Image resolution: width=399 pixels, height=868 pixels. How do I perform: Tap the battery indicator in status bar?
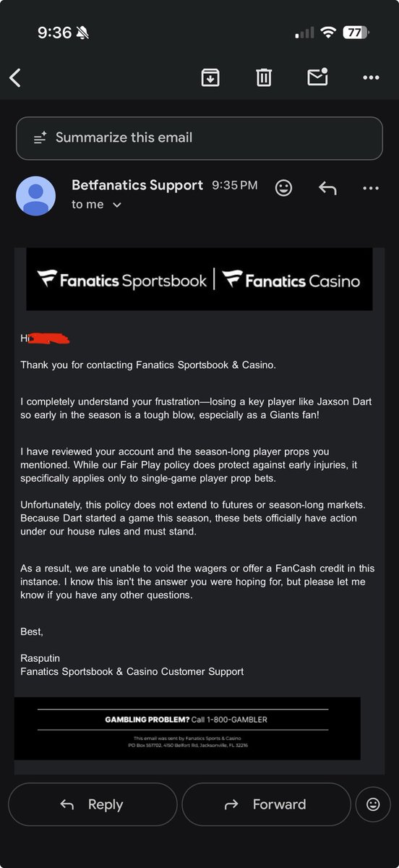click(355, 33)
